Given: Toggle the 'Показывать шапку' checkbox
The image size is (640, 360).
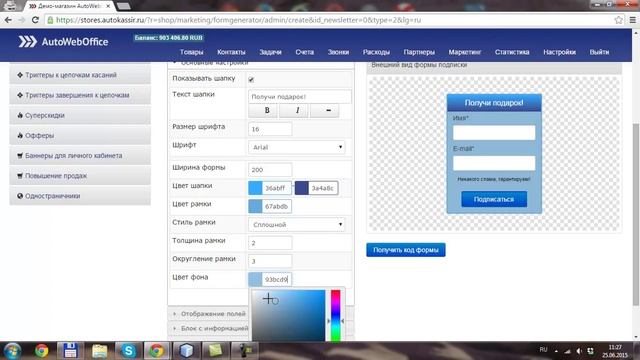Looking at the screenshot, I should click(x=251, y=79).
